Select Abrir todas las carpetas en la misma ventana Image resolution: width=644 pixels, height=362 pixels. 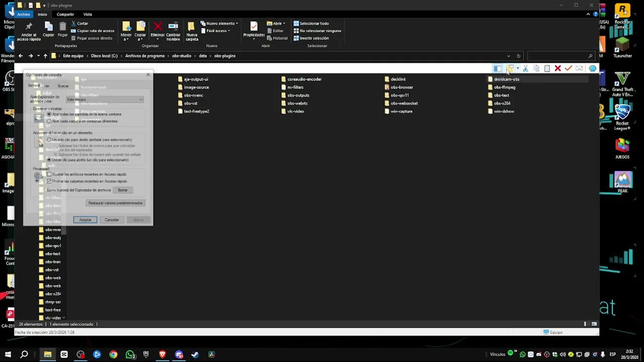[85, 114]
